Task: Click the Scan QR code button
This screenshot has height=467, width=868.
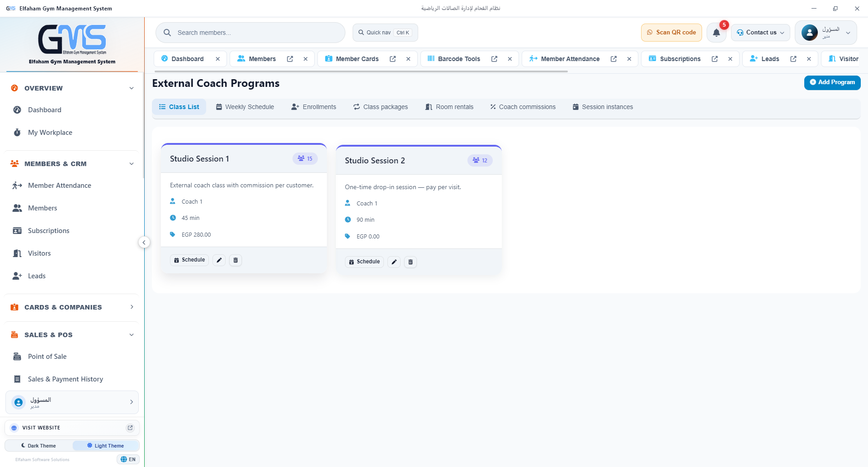Action: click(x=671, y=33)
